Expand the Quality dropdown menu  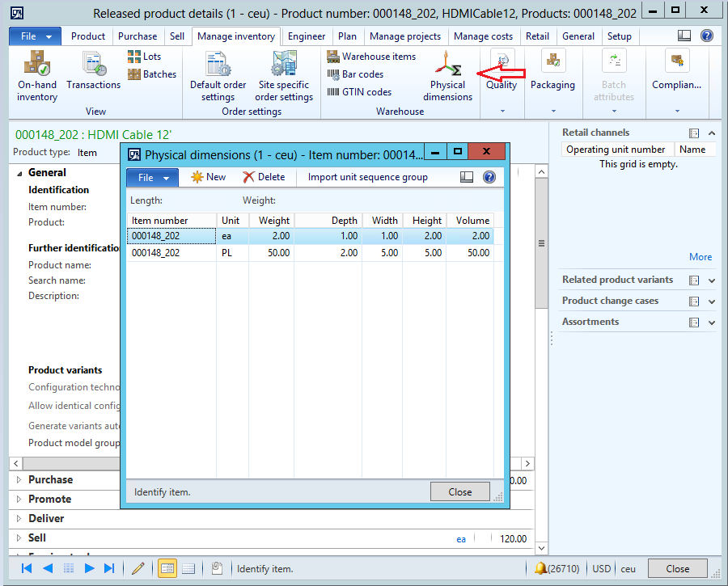[x=502, y=111]
